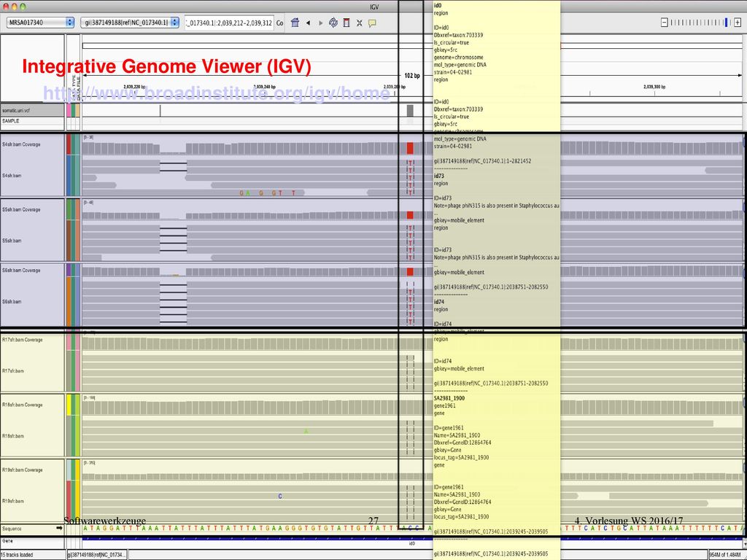Click the Sequence track label
This screenshot has height=560, width=747.
(12, 529)
